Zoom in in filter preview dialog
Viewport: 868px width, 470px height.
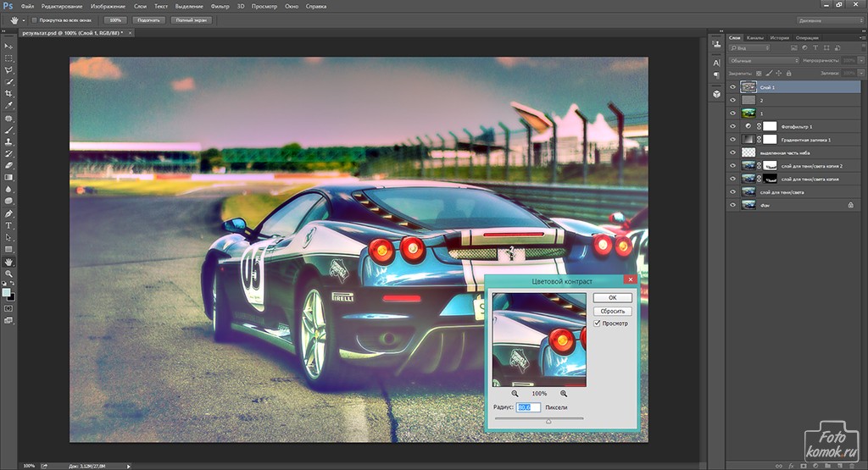pyautogui.click(x=564, y=394)
